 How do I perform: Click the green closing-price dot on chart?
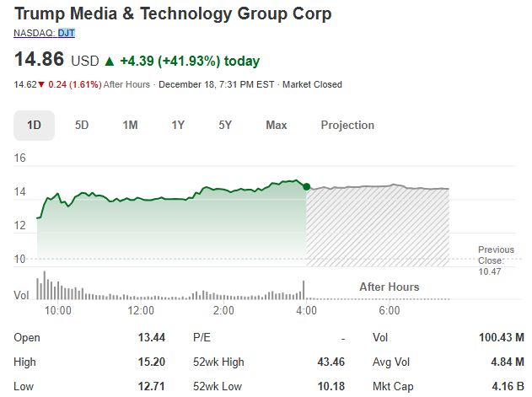click(306, 186)
